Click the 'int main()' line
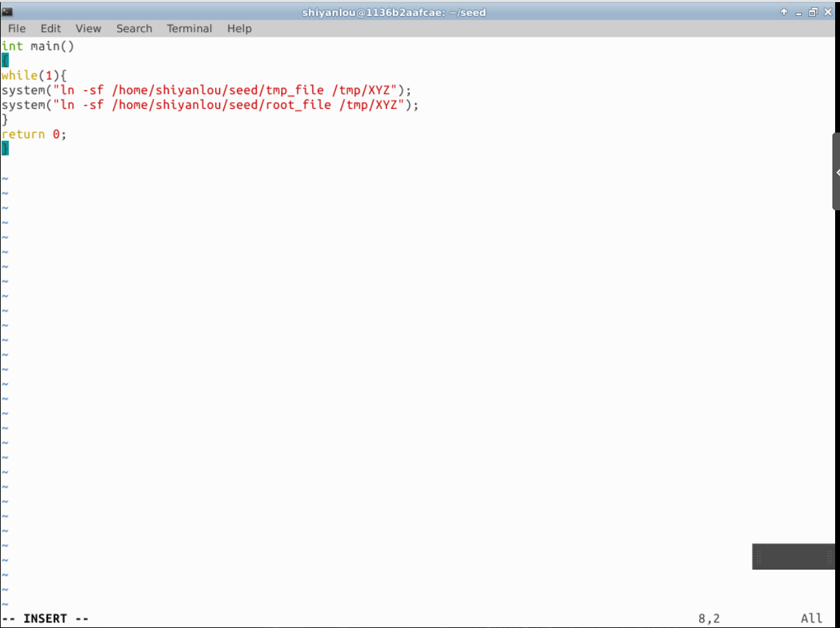The width and height of the screenshot is (840, 628). click(37, 46)
